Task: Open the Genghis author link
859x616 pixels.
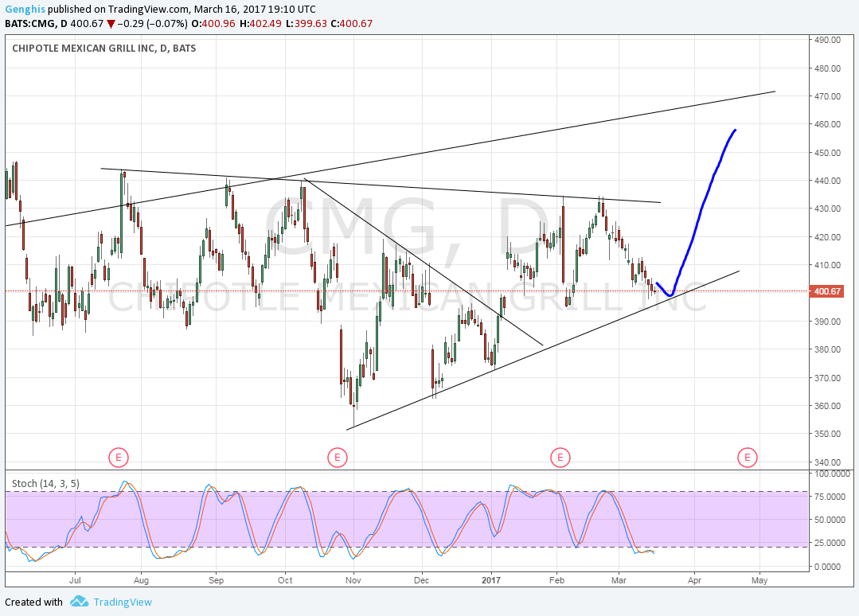Action: [25, 10]
